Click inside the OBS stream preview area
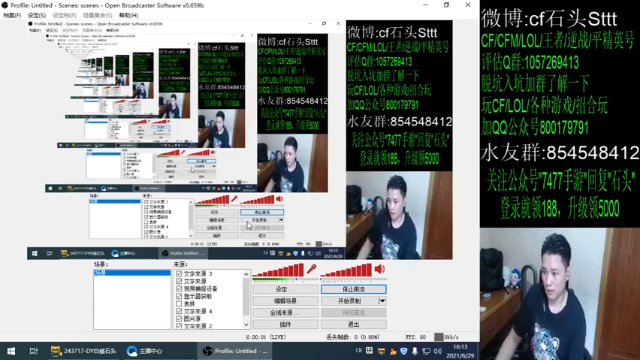 coord(240,140)
